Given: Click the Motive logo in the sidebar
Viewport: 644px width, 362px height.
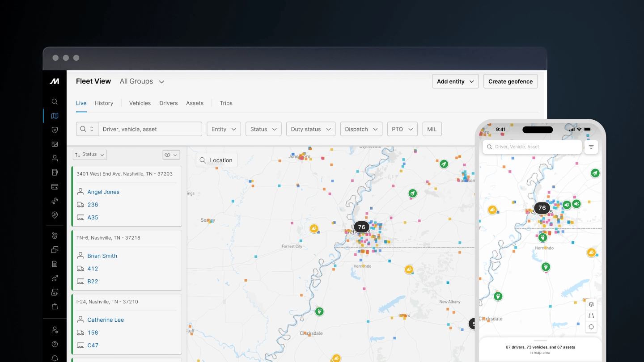Looking at the screenshot, I should click(x=55, y=81).
